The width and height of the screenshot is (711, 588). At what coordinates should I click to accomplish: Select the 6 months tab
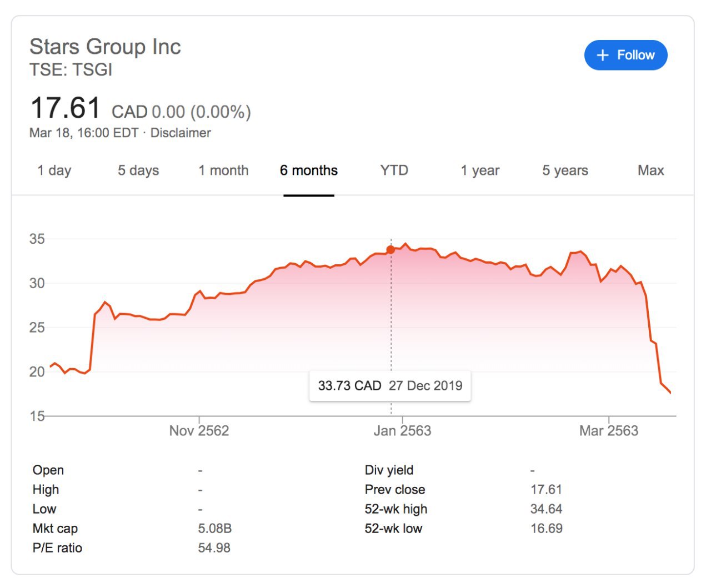coord(309,170)
